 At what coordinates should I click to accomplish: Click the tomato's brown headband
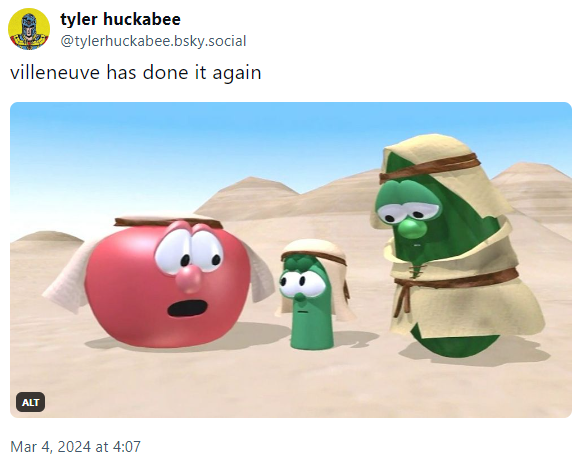pyautogui.click(x=168, y=223)
